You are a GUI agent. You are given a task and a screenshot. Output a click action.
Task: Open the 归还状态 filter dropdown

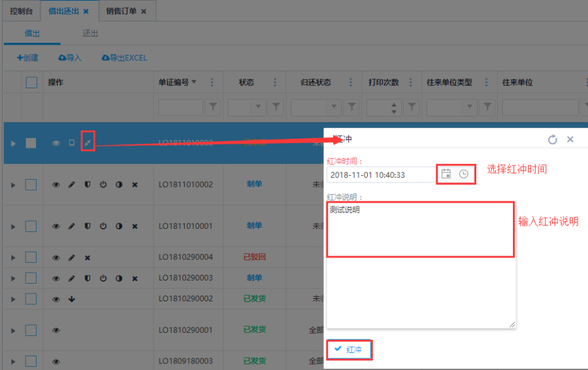333,107
